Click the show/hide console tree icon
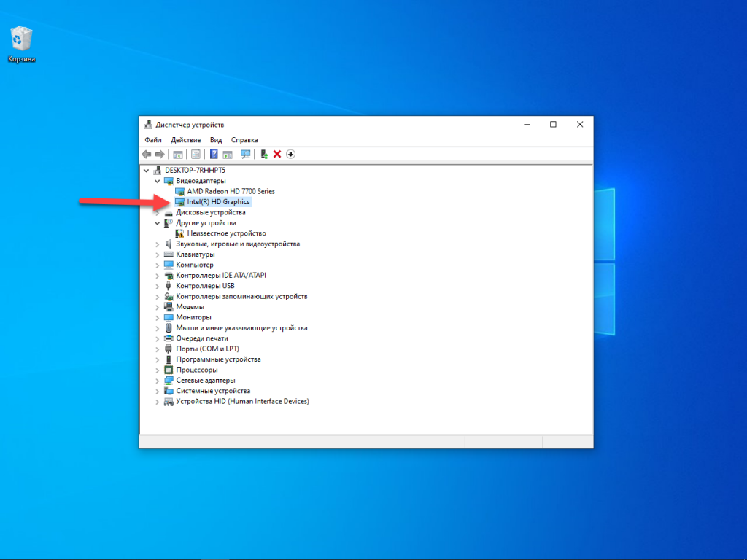The image size is (747, 560). (x=177, y=154)
